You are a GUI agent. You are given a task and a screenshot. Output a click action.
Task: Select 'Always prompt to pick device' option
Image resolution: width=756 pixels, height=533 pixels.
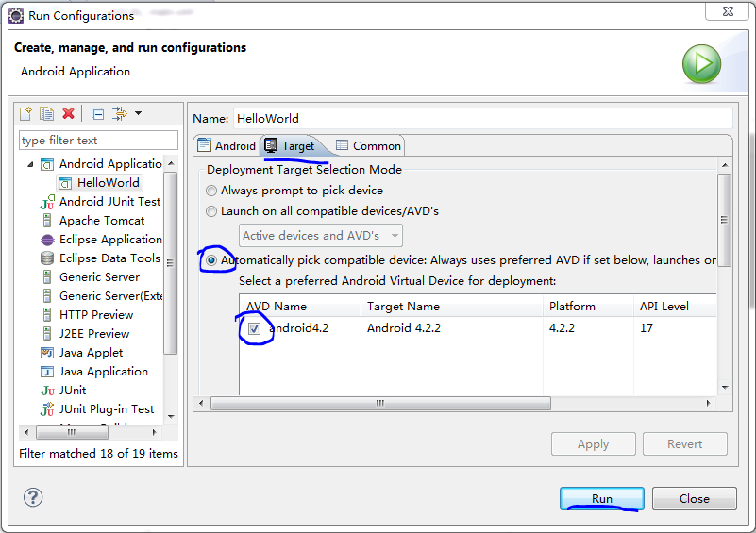point(212,191)
